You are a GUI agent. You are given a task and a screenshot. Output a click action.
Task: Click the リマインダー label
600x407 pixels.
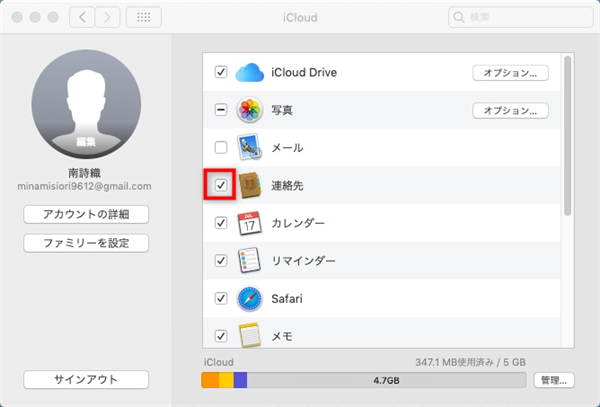pos(303,261)
